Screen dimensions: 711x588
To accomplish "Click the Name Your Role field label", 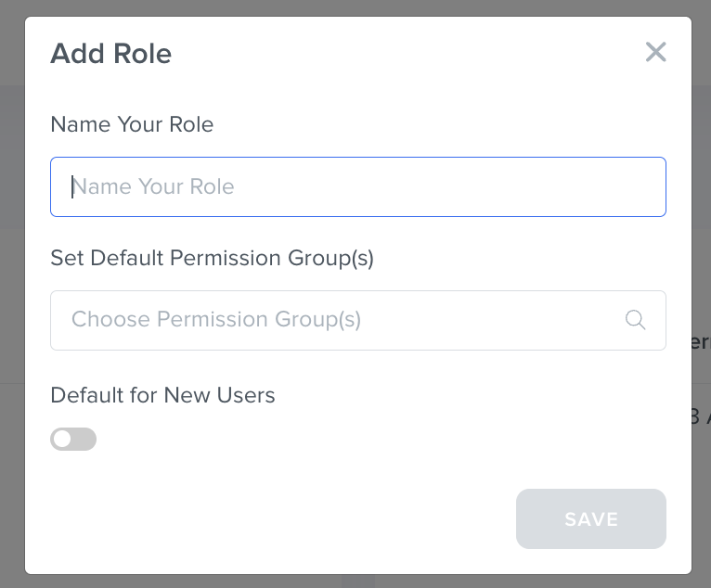I will tap(132, 124).
